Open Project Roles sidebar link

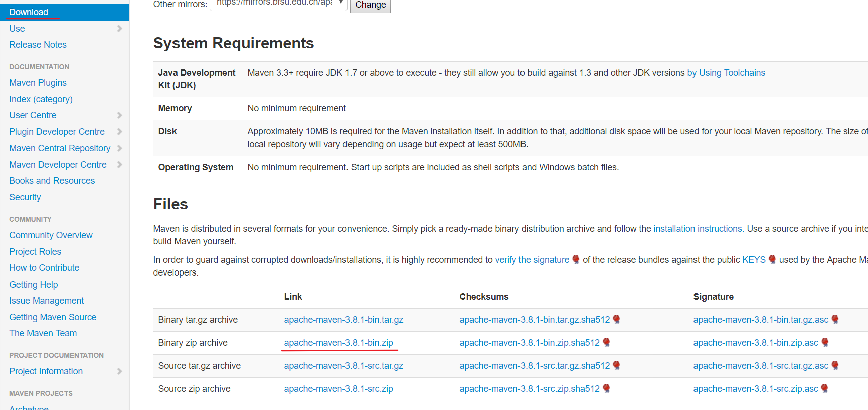(x=35, y=252)
